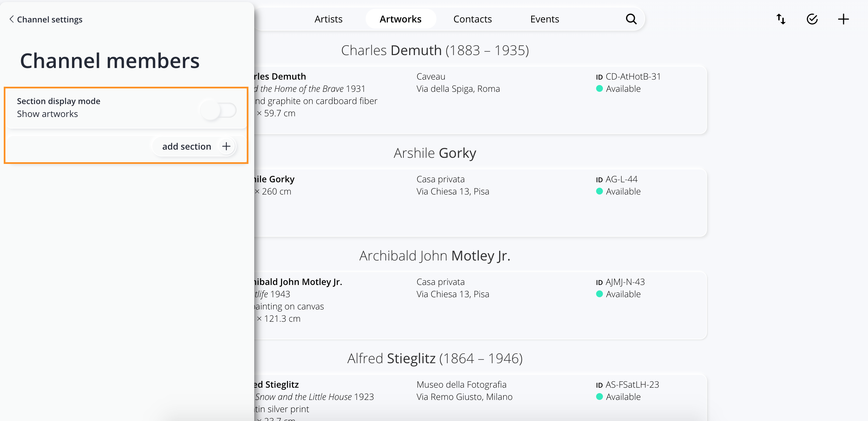
Task: Click the Charles Demuth section heading
Action: 435,50
